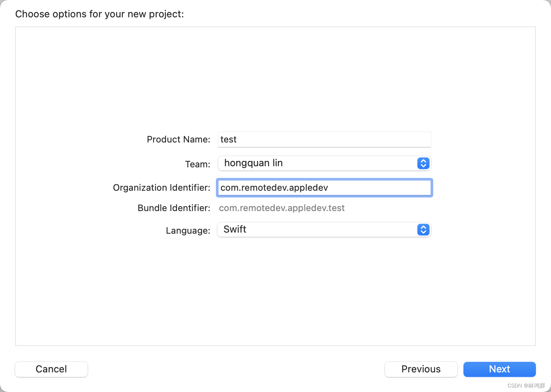551x392 pixels.
Task: Click the 'Choose options for your new project' heading
Action: pyautogui.click(x=100, y=14)
